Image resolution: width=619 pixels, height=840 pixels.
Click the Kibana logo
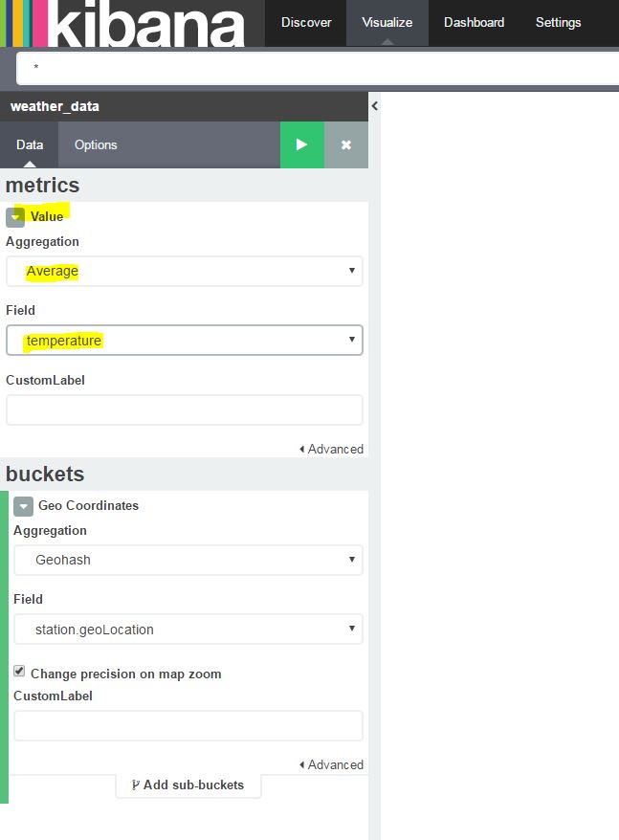coord(122,23)
